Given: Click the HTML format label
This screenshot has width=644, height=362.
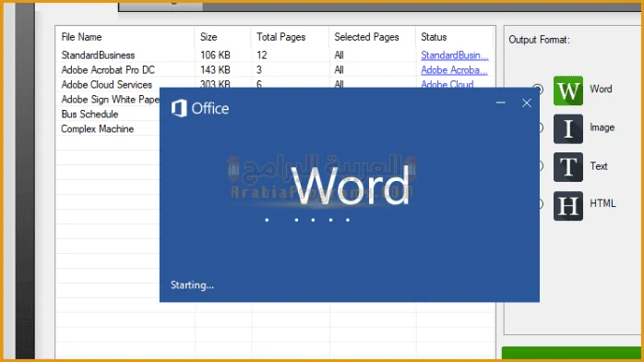Looking at the screenshot, I should pyautogui.click(x=602, y=203).
